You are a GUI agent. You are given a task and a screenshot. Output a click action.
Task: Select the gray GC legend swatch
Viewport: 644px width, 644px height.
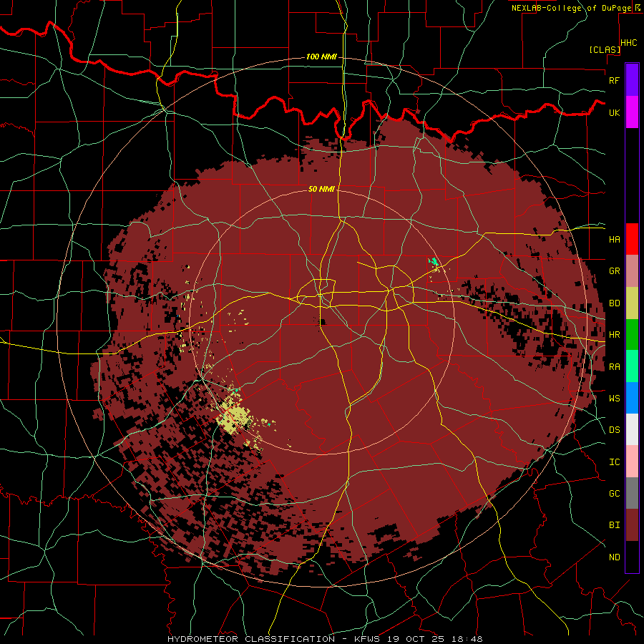[x=632, y=493]
